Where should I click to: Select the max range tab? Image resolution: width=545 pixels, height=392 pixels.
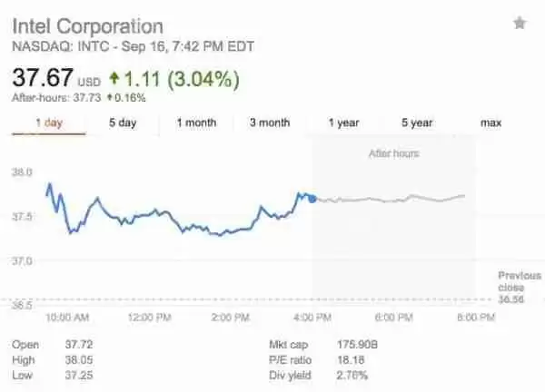[x=490, y=123]
